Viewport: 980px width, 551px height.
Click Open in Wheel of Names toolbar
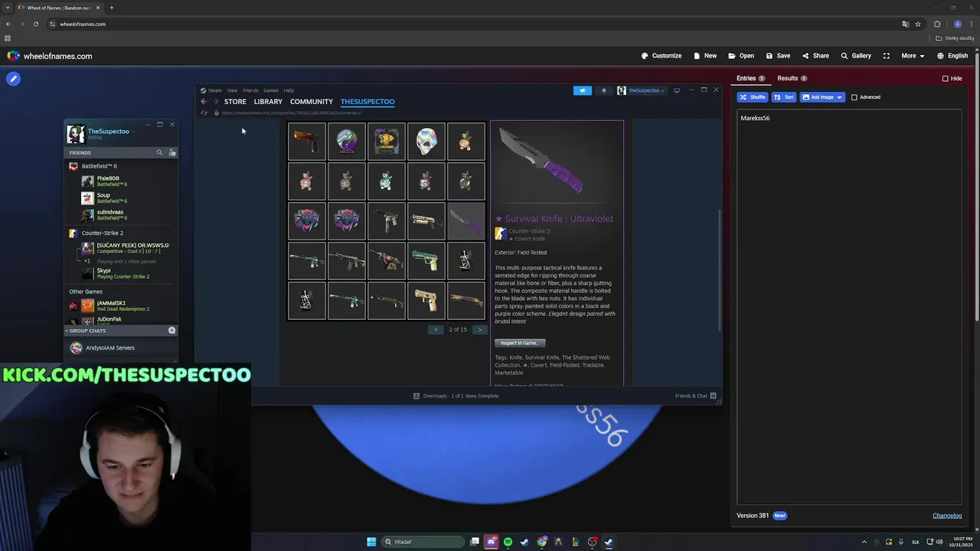(x=741, y=56)
